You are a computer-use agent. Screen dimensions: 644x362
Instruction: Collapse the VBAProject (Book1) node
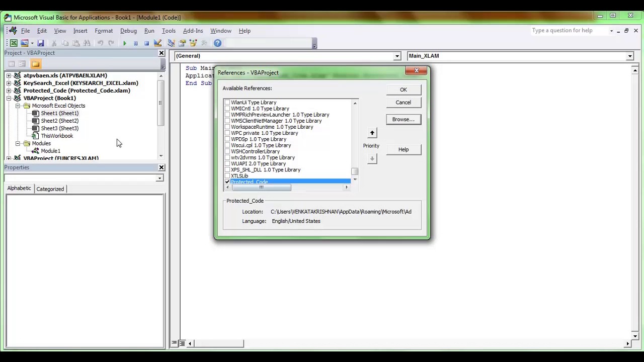pos(9,98)
